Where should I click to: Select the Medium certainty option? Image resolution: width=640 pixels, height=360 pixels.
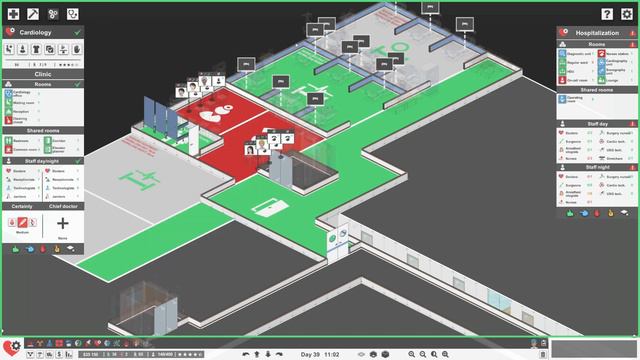[x=22, y=222]
